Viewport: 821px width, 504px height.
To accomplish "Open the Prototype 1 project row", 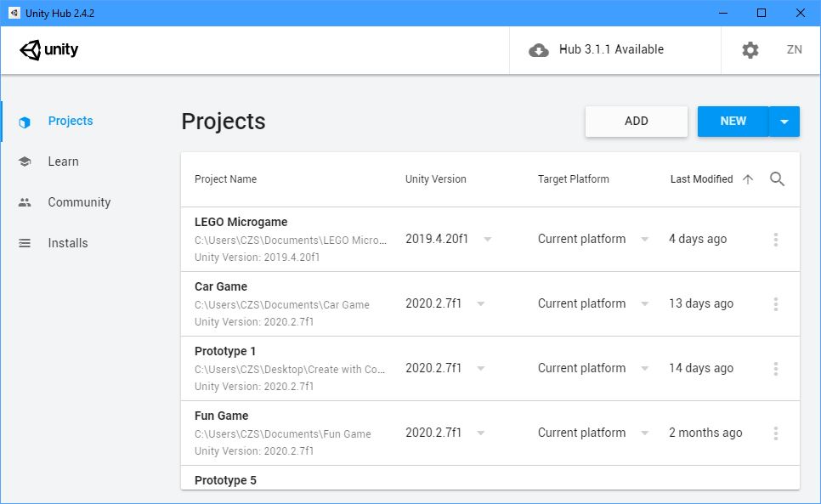I will coord(289,352).
